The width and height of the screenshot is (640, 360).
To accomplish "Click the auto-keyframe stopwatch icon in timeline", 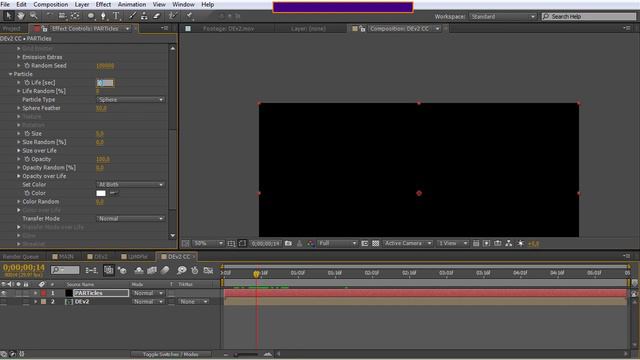I will tap(195, 270).
